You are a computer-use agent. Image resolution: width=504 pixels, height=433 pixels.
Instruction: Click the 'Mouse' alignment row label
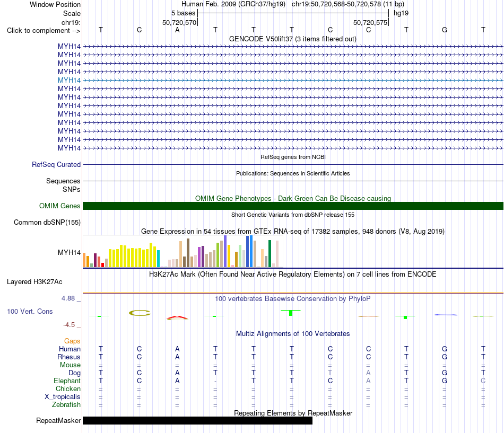[70, 365]
